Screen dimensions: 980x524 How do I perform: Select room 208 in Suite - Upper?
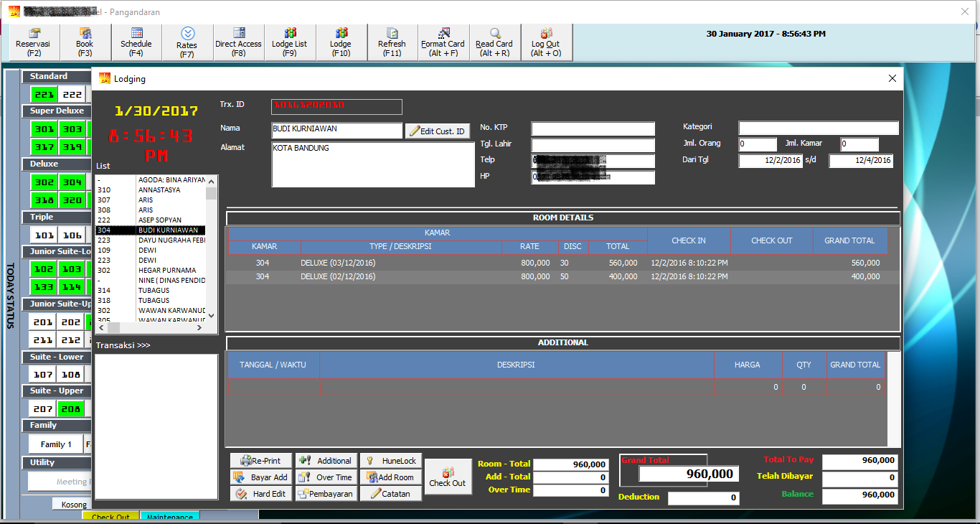click(71, 409)
